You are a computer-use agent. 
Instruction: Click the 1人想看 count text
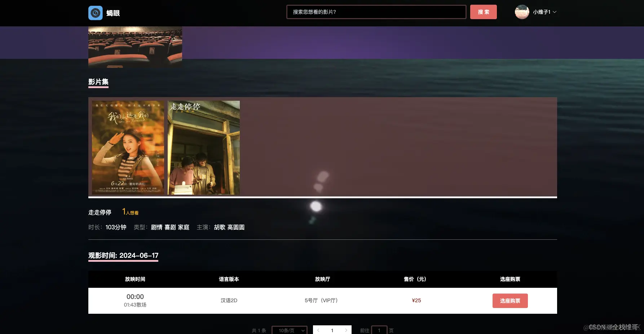click(130, 212)
